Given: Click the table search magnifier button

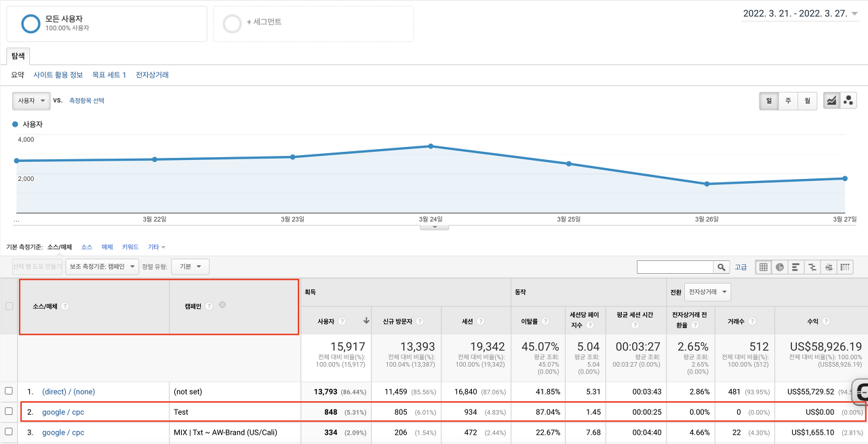Looking at the screenshot, I should click(722, 267).
